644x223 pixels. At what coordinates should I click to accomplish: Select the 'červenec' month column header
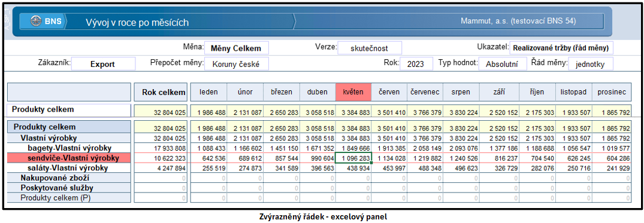pyautogui.click(x=425, y=92)
